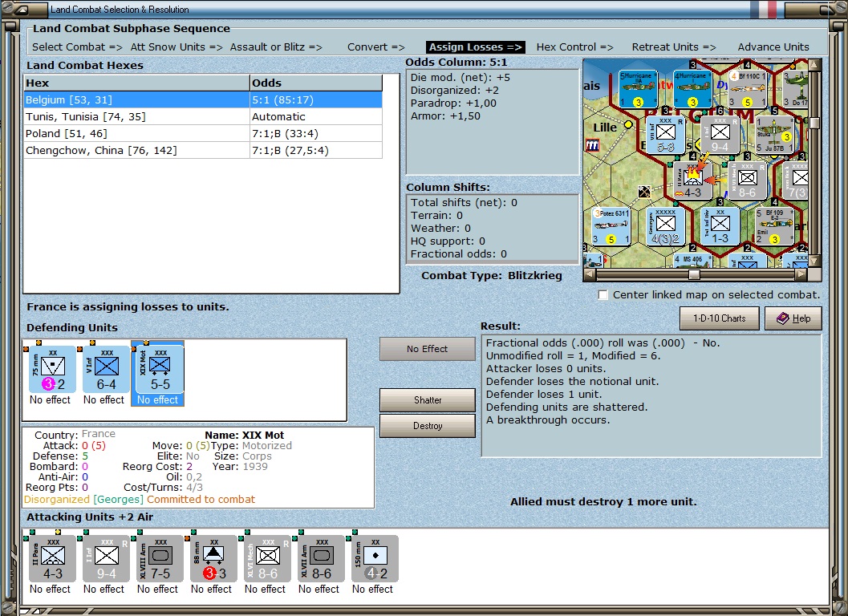The image size is (848, 616).
Task: Click the Hex Control subphase step
Action: click(x=574, y=47)
